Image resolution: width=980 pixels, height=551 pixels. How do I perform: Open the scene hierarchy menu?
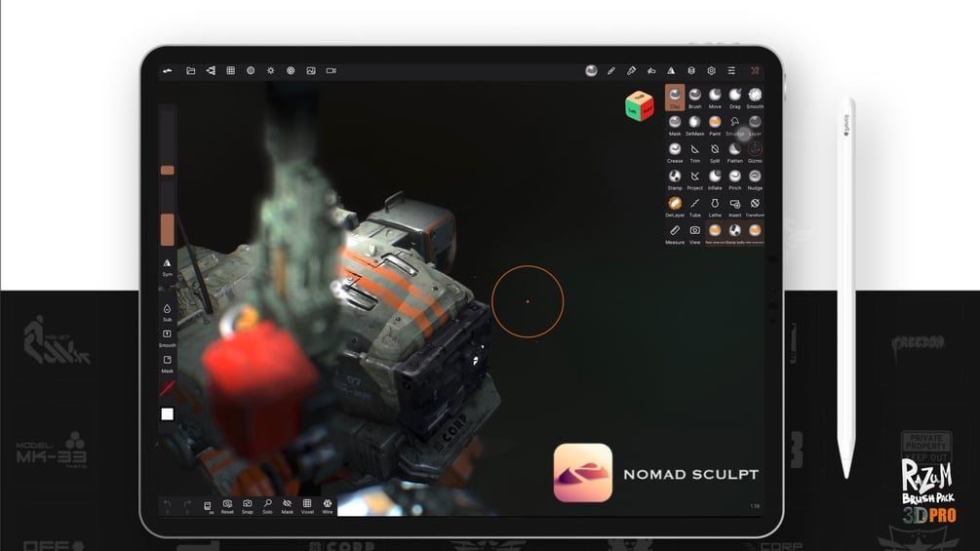tap(211, 70)
